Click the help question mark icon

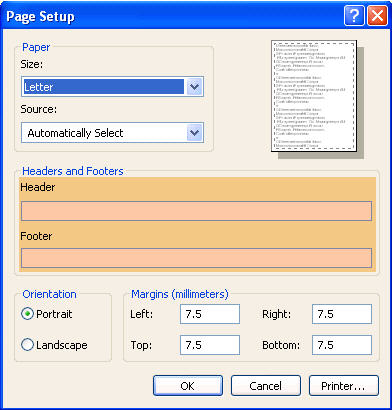(x=354, y=15)
